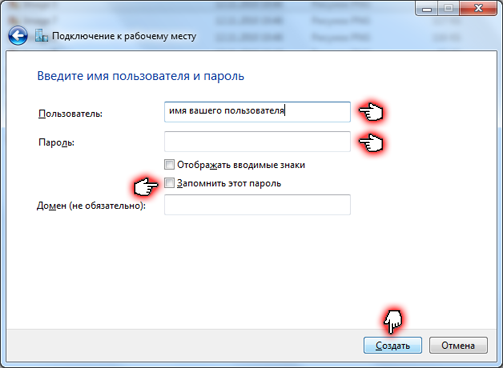Click heading "Введите имя пользователя и пароль"
503x368 pixels.
[x=140, y=76]
